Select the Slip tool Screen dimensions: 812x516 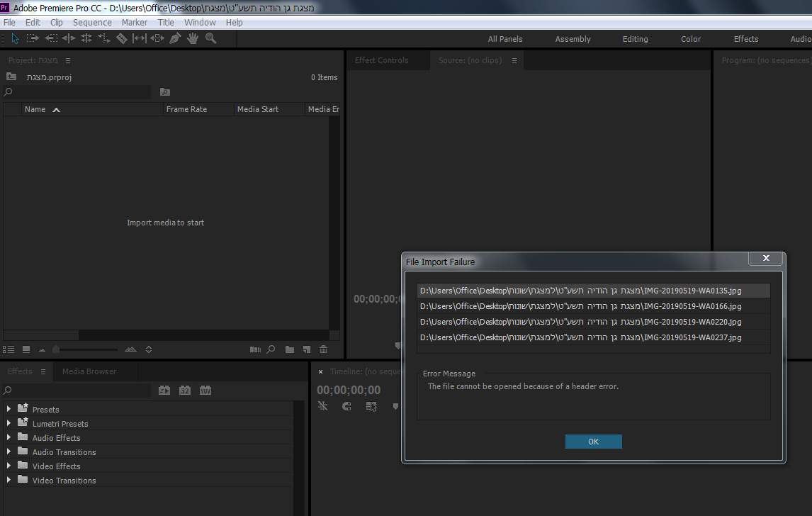(x=140, y=38)
